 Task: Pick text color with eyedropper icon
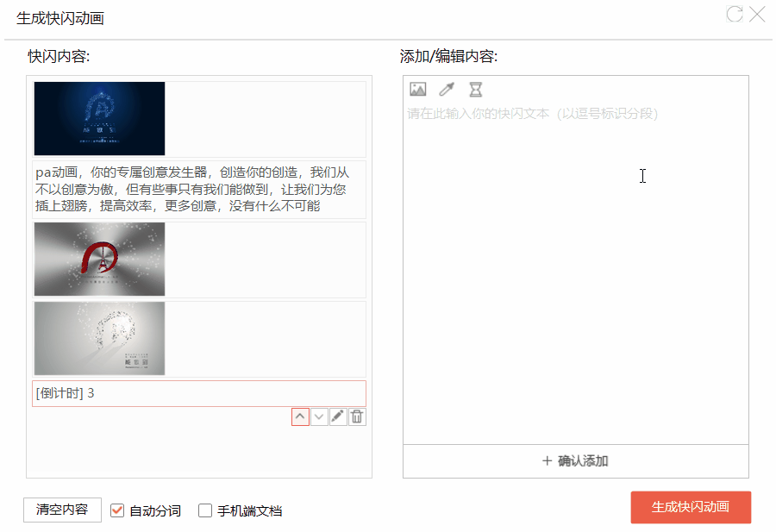(447, 89)
